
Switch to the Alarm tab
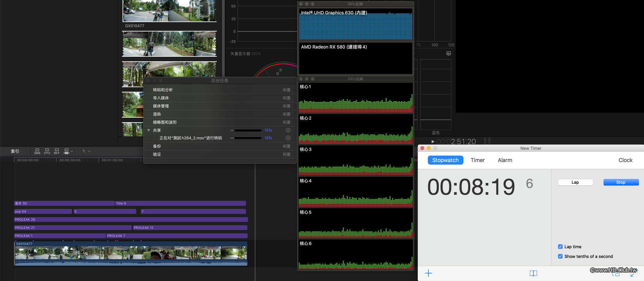pyautogui.click(x=505, y=160)
